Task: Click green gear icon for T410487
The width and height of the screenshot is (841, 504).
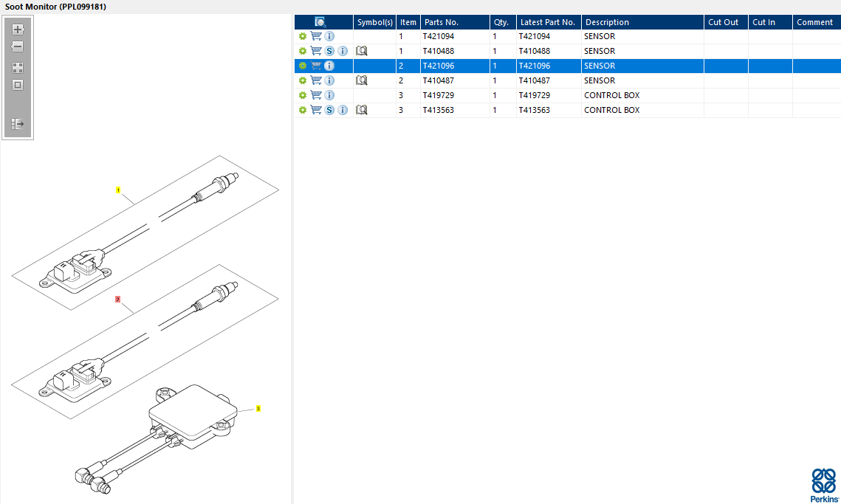Action: click(x=303, y=80)
